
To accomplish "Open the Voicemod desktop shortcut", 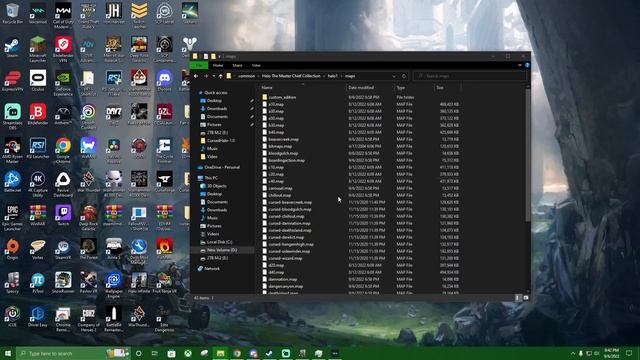I will coord(38,13).
